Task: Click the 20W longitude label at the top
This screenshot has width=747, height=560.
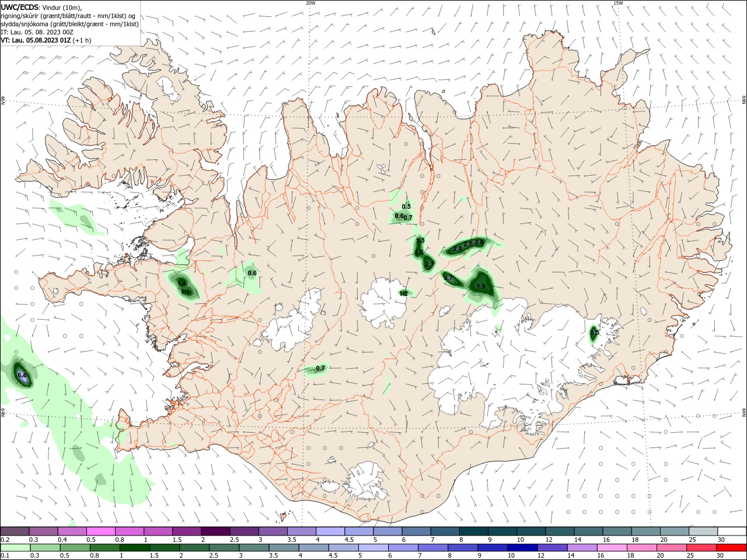Action: pos(310,2)
